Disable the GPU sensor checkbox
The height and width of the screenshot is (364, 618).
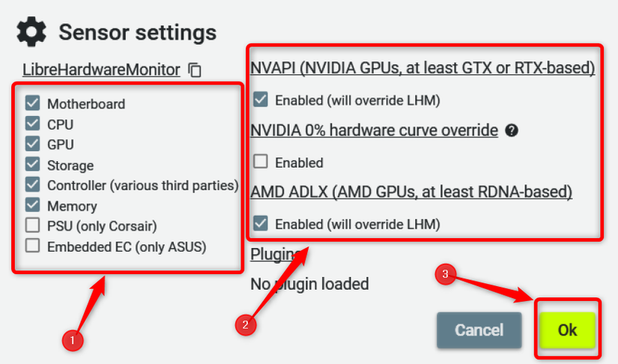click(x=33, y=144)
